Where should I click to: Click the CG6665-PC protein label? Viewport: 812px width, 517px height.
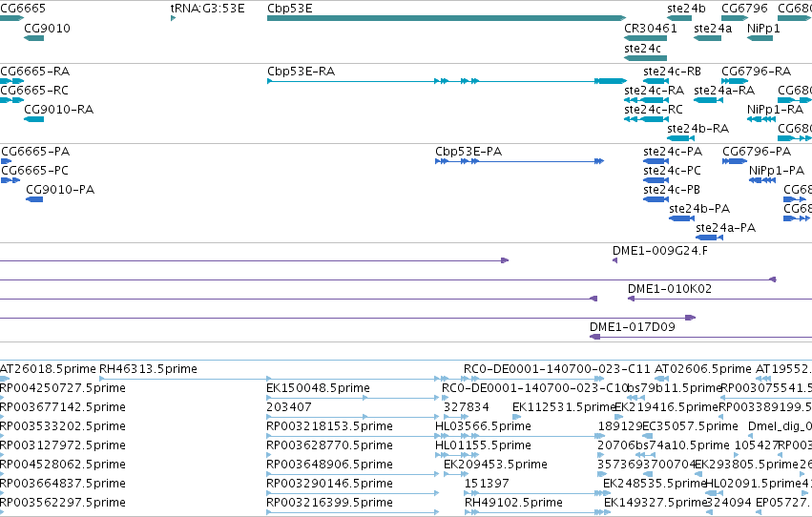tap(34, 170)
